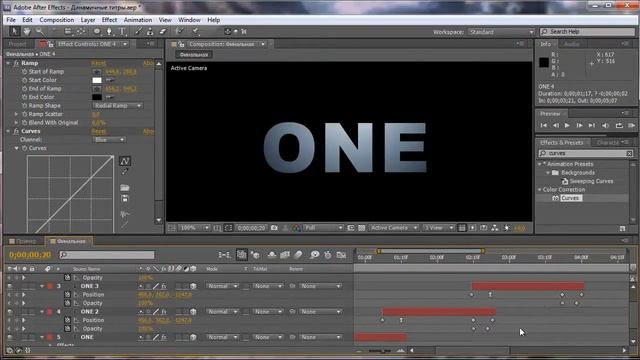
Task: Open the Start Color white swatch
Action: coord(97,80)
